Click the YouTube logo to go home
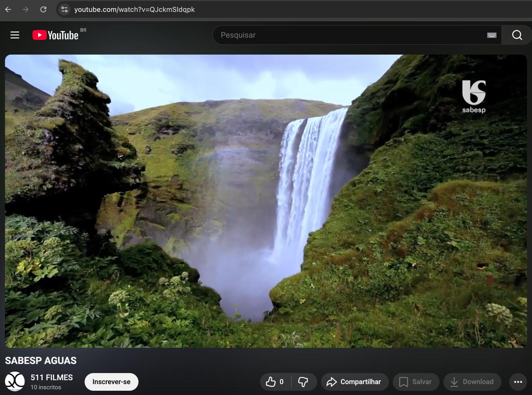This screenshot has width=532, height=395. point(56,35)
